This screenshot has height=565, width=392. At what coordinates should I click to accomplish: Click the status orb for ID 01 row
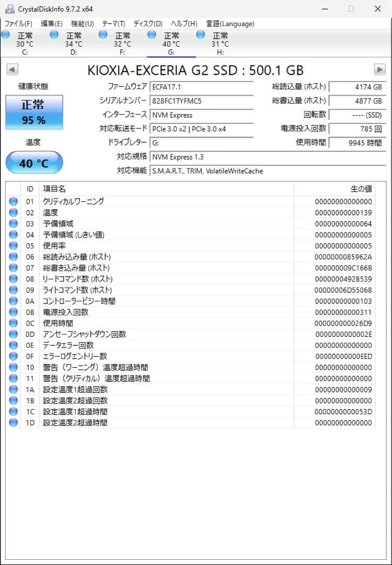coord(13,201)
